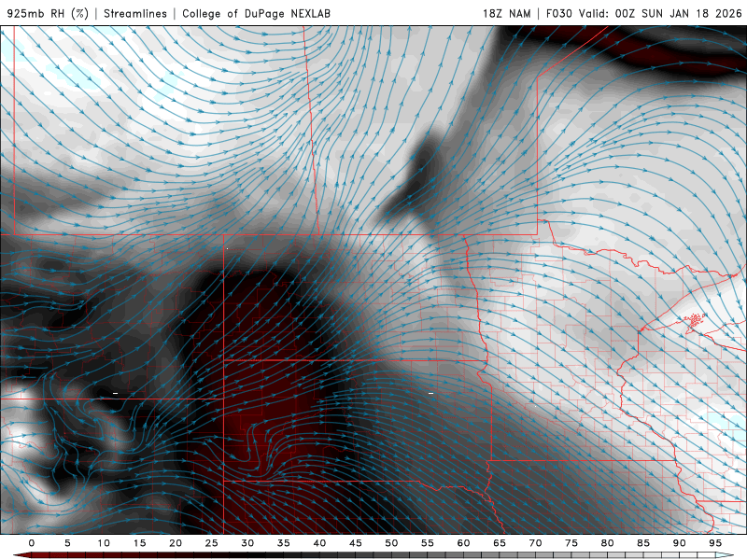Screen dimensions: 747x560
Task: Click the "60" label on color scale
Action: [x=463, y=543]
